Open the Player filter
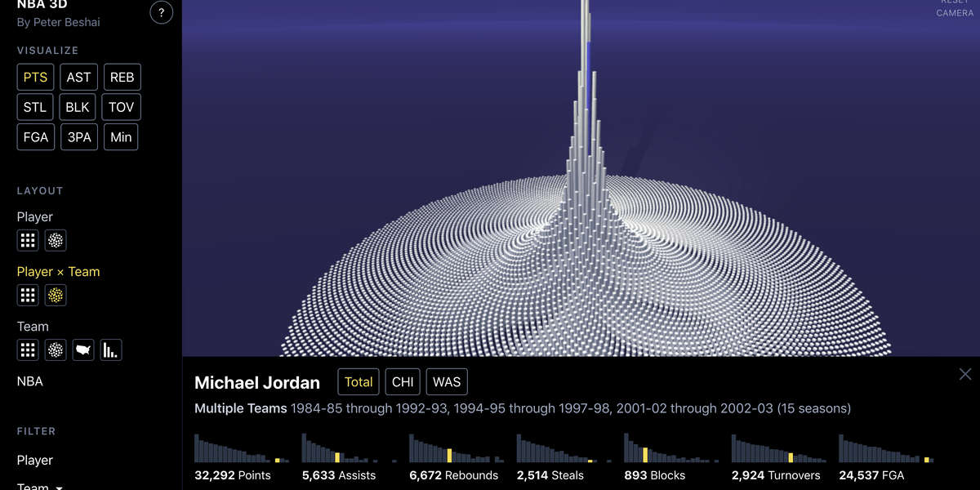The width and height of the screenshot is (980, 490). [35, 461]
